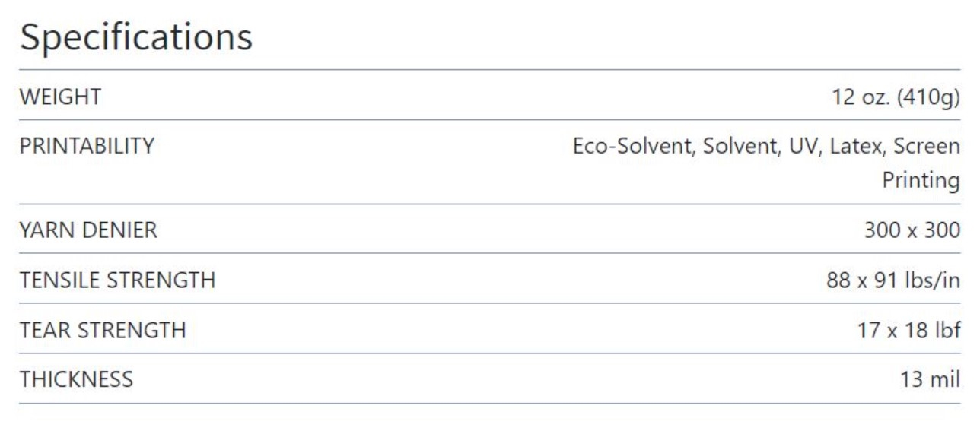Select the THICKNESS label
980x434 pixels.
coord(77,379)
